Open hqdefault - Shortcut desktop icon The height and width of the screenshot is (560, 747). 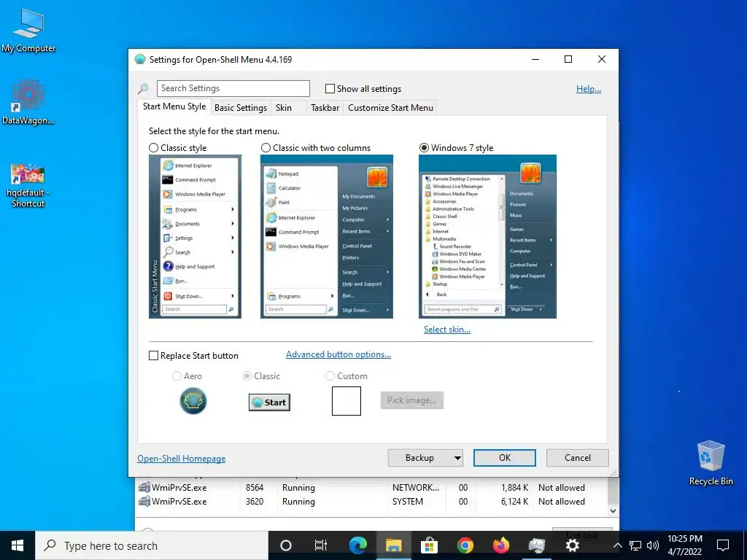pos(28,185)
